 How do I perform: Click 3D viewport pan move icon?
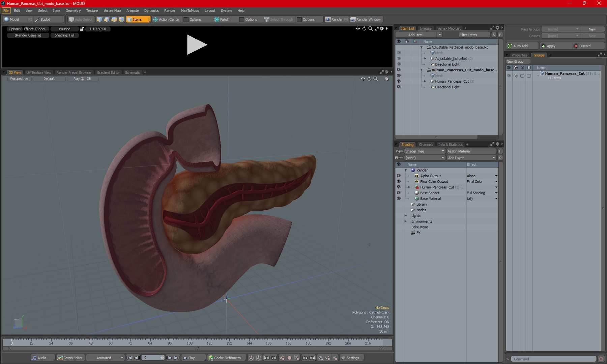point(363,79)
